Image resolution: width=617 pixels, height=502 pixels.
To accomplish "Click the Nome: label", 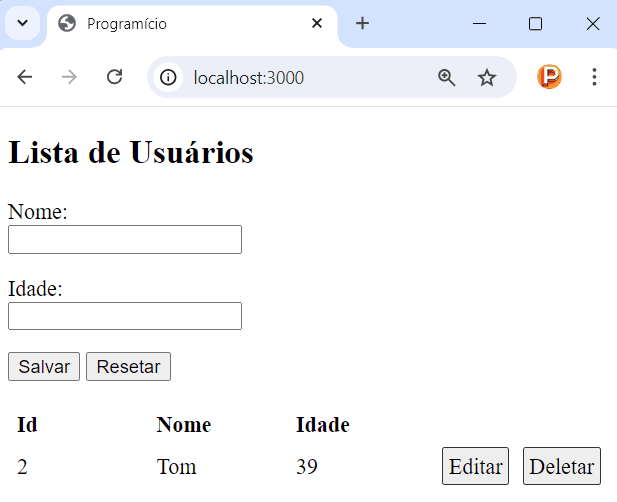I will tap(38, 212).
